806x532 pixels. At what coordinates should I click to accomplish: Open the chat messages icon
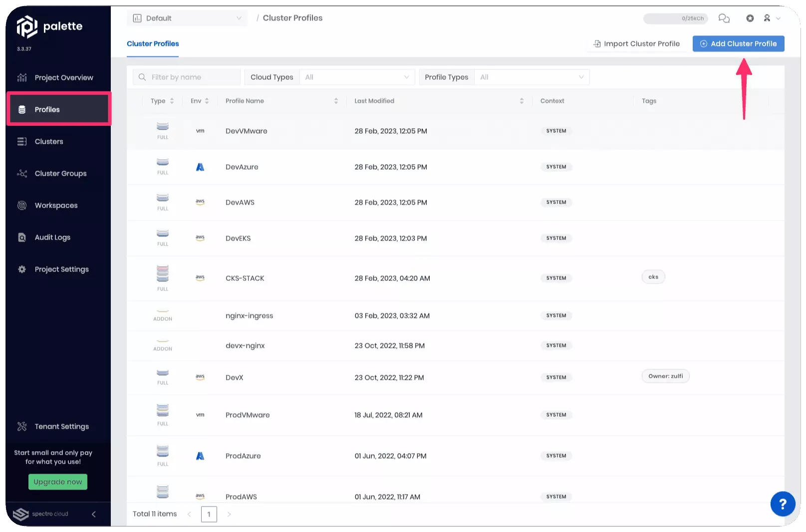[x=724, y=18]
